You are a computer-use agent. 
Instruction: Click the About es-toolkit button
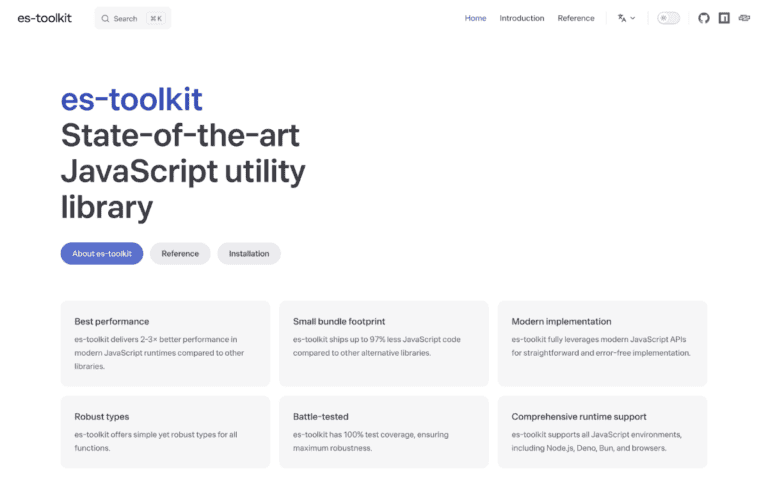[102, 254]
